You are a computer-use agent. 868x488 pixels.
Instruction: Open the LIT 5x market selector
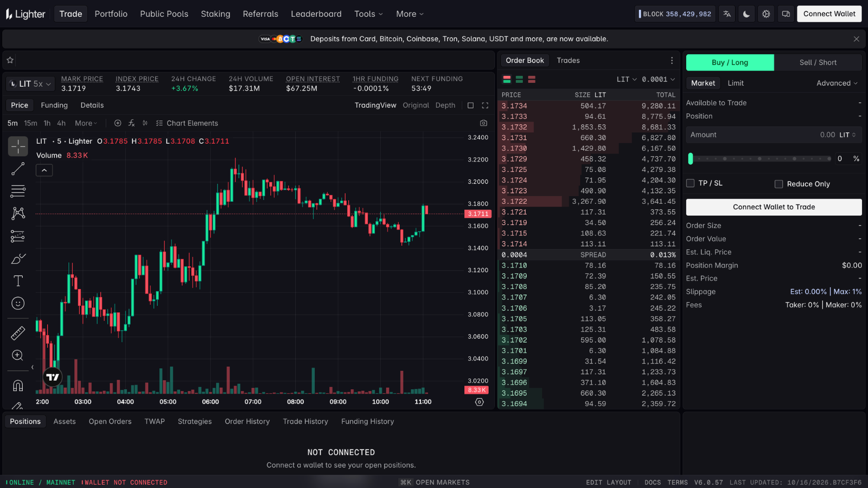point(30,84)
